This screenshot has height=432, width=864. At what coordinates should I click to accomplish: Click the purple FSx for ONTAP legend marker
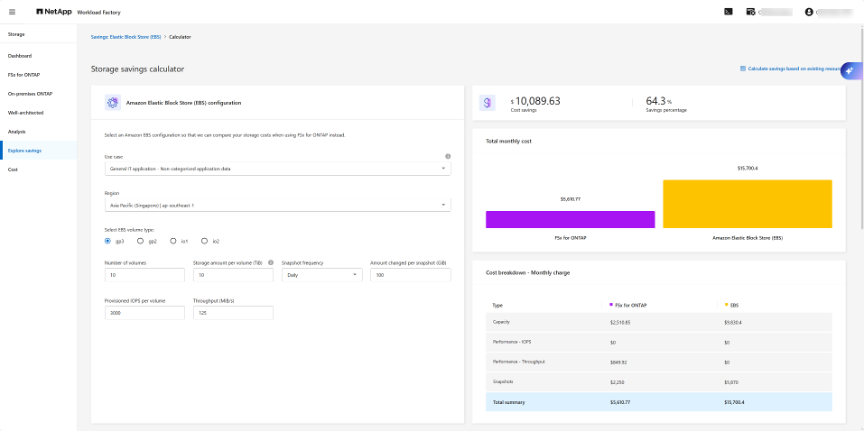611,305
